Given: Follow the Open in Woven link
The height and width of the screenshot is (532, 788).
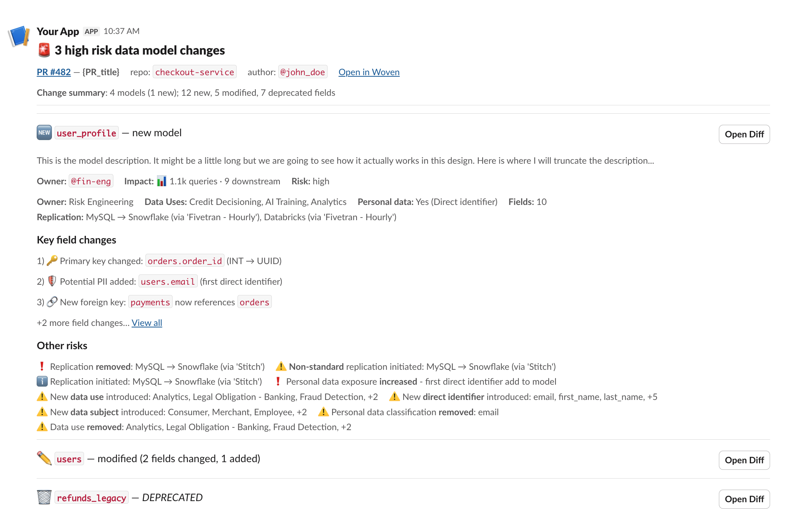Looking at the screenshot, I should (x=369, y=72).
